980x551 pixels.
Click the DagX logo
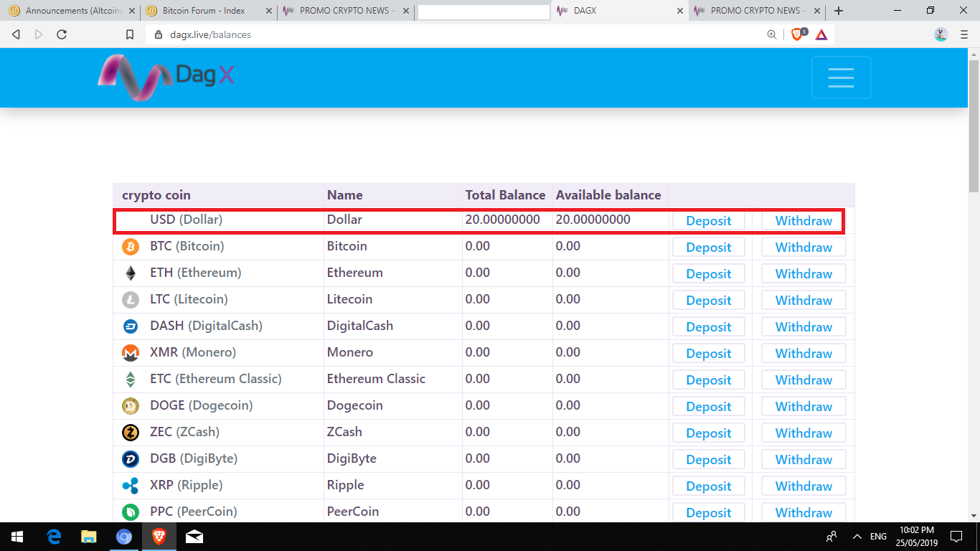(166, 77)
